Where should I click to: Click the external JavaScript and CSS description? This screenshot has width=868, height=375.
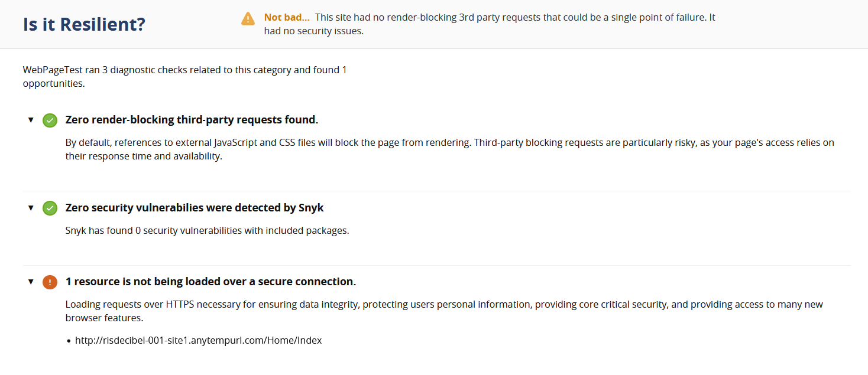point(449,150)
